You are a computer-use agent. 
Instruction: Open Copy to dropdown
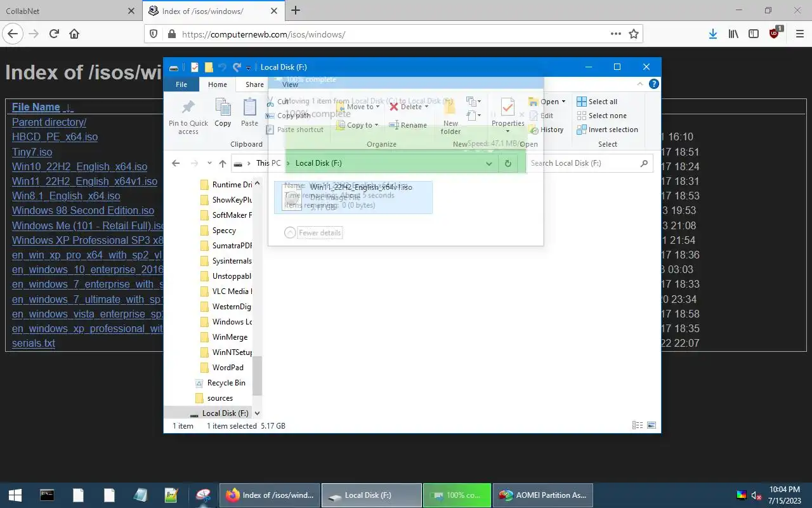pos(358,125)
